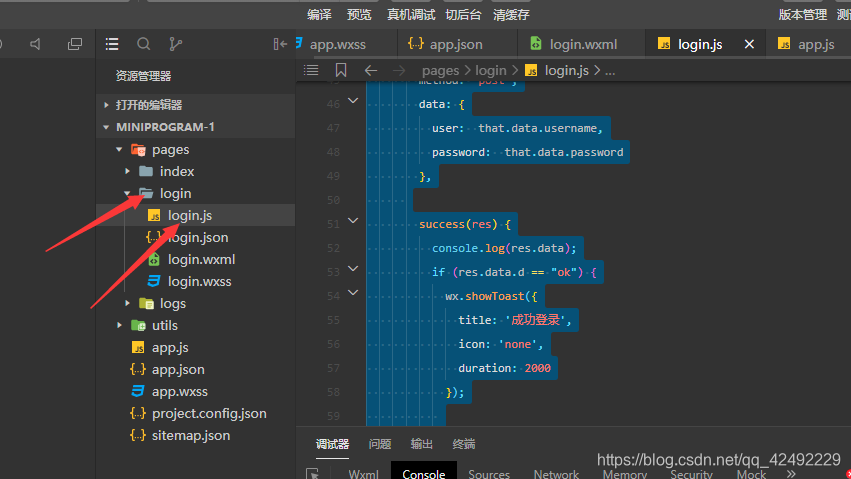Viewport: 851px width, 479px height.
Task: Go forward with the right arrow
Action: [x=399, y=71]
